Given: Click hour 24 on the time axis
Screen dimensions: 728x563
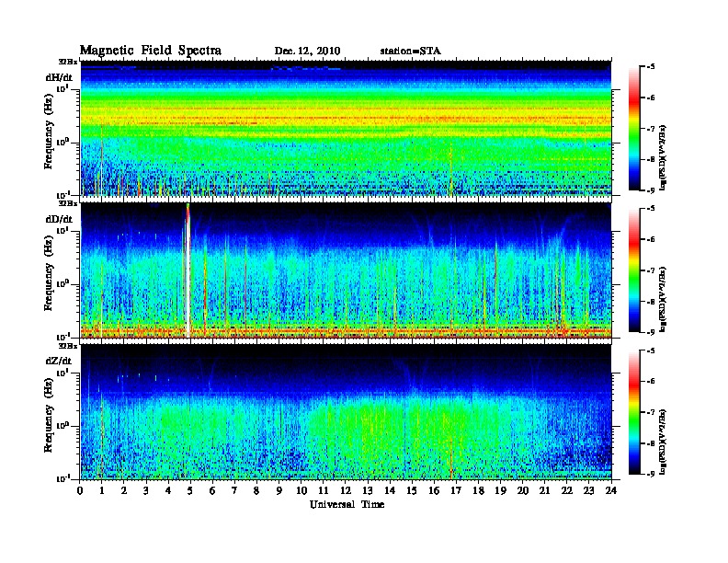Looking at the screenshot, I should point(611,491).
